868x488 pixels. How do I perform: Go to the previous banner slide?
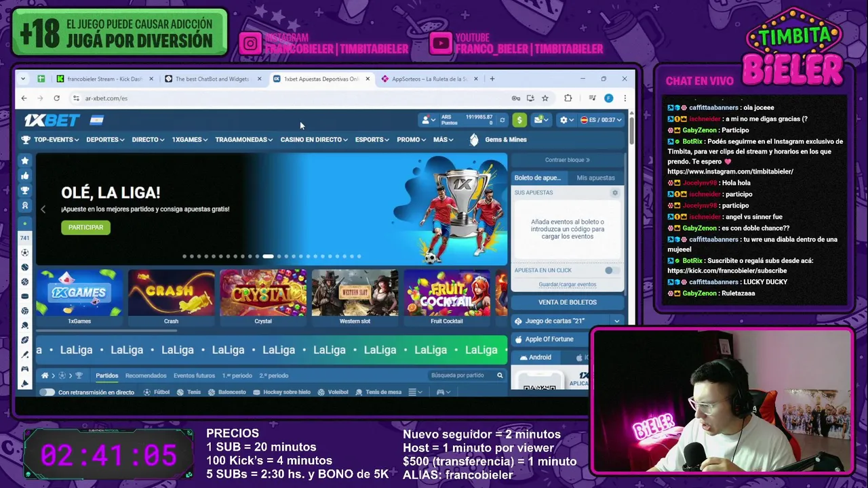(43, 209)
